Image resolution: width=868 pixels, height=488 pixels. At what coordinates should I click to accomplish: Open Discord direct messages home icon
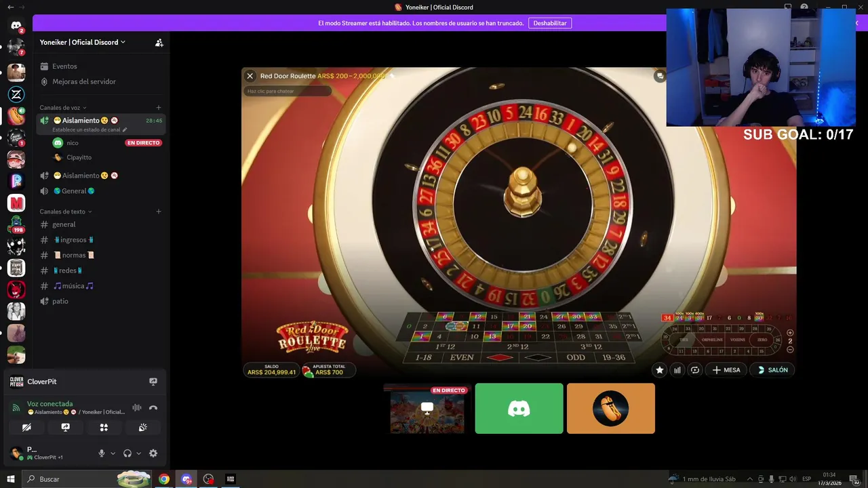[16, 26]
